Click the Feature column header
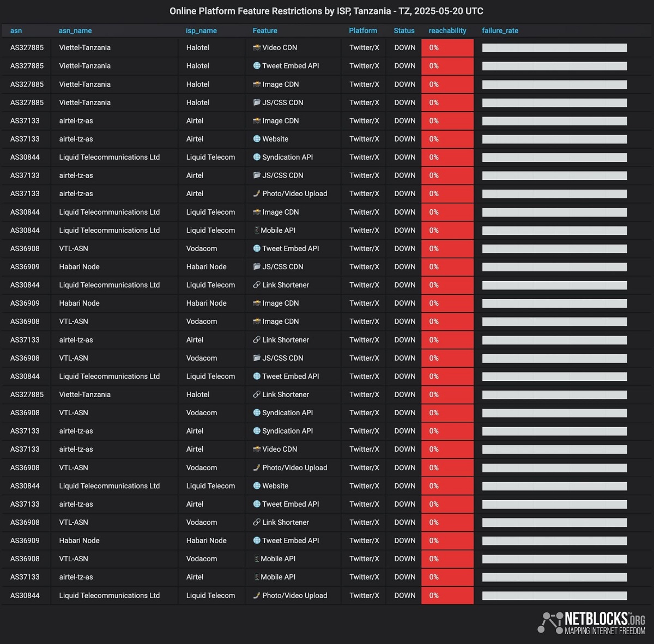Screen dimensions: 654x644 (265, 31)
